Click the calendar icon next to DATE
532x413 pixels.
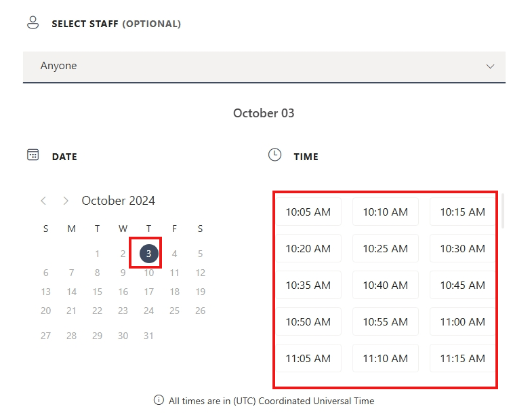coord(33,155)
